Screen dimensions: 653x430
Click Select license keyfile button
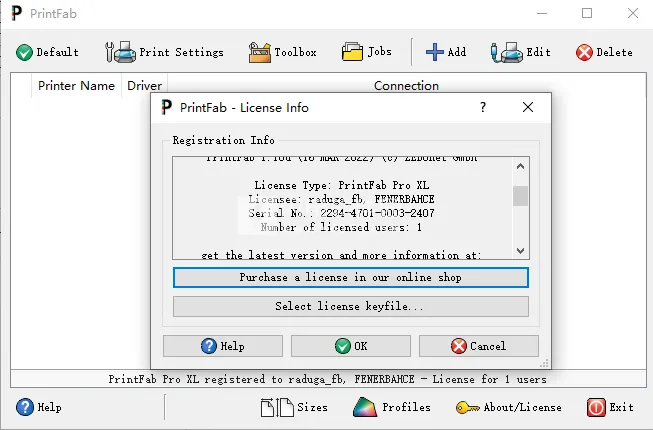click(x=351, y=306)
